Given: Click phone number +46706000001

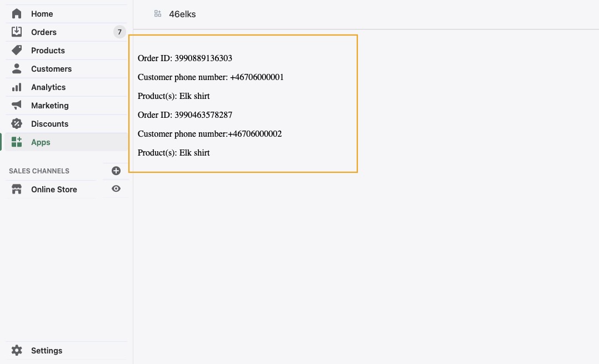Looking at the screenshot, I should click(x=257, y=77).
